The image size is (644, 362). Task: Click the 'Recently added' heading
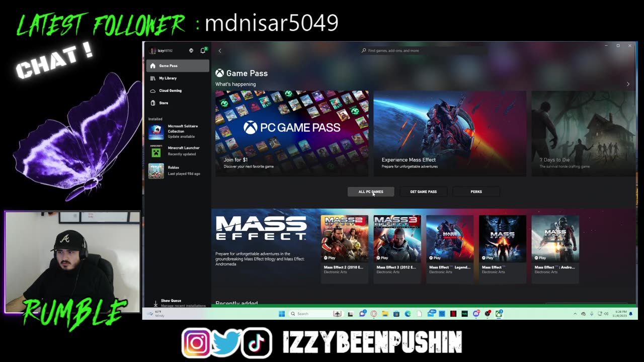tap(236, 303)
